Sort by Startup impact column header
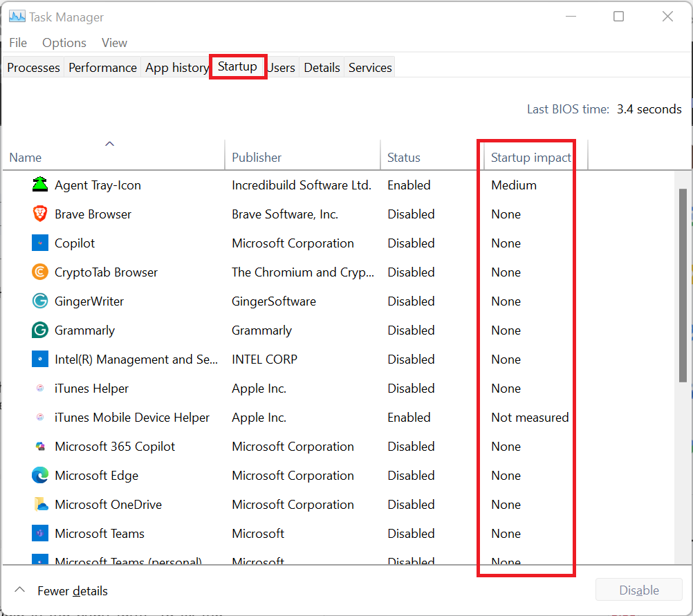693x616 pixels. click(530, 158)
